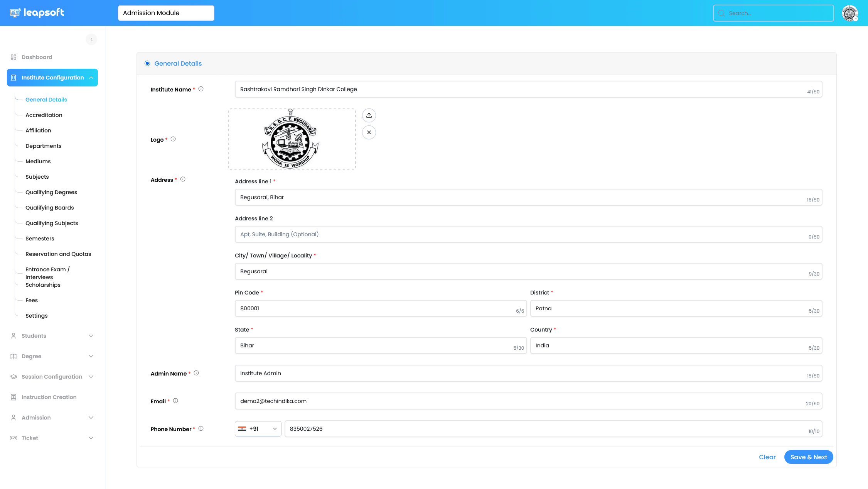This screenshot has height=489, width=868.
Task: Open the +91 country code dropdown
Action: pyautogui.click(x=258, y=429)
